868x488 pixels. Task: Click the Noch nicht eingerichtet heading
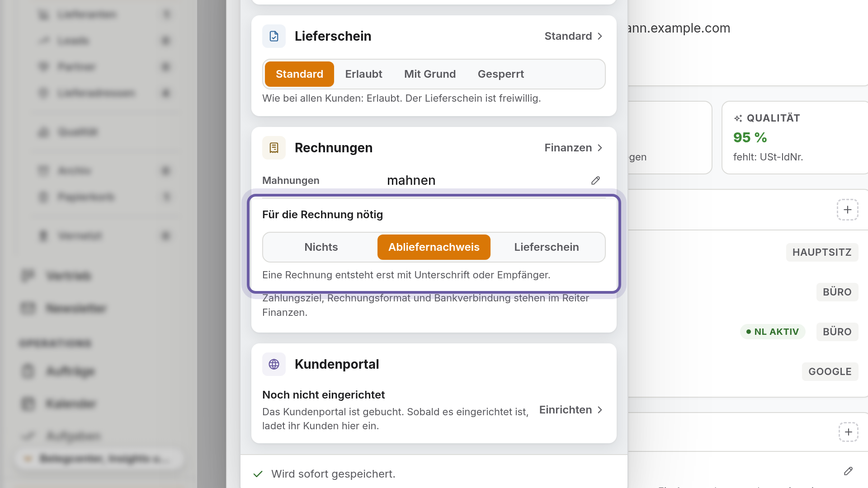(323, 395)
